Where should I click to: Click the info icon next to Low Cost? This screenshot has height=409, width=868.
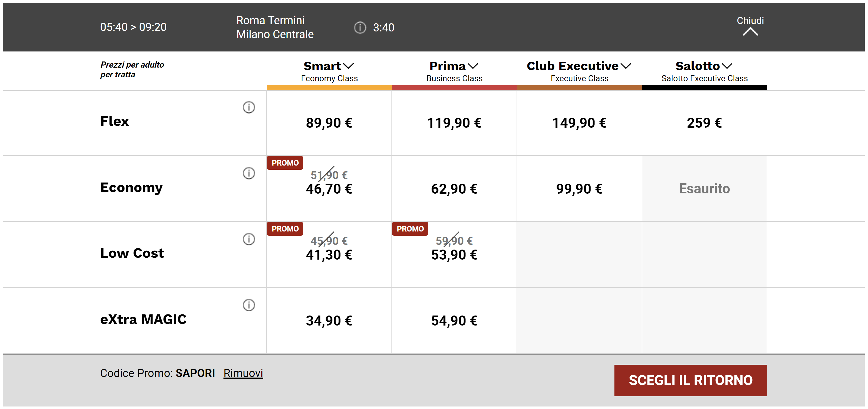point(249,239)
